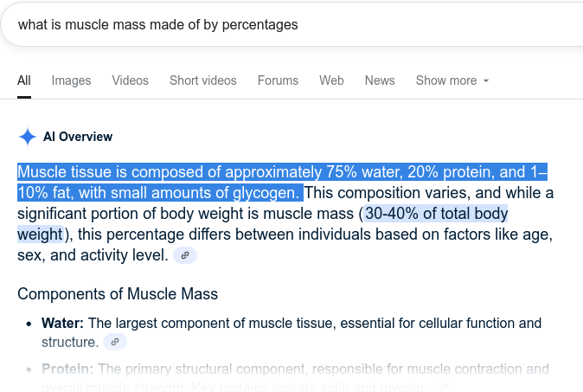This screenshot has height=392, width=583.
Task: Click the AI Overview heading label
Action: click(78, 137)
